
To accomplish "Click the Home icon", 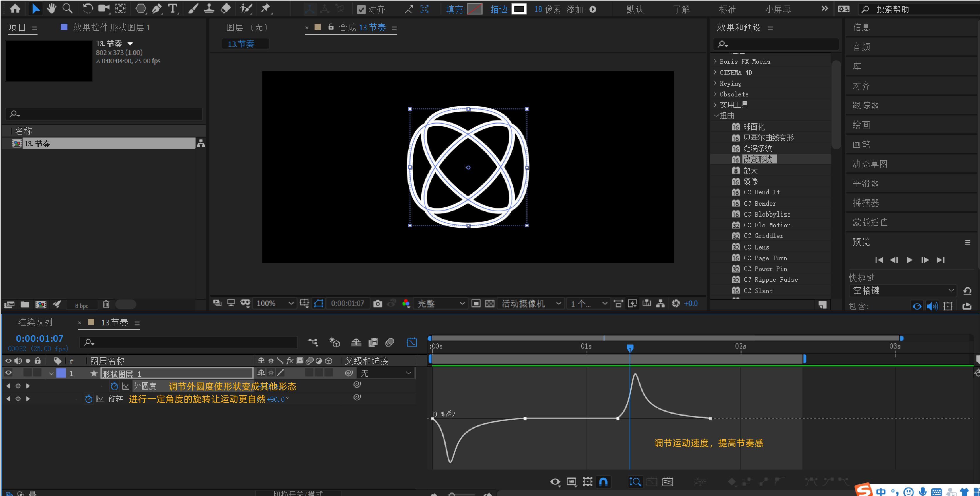I will click(15, 9).
